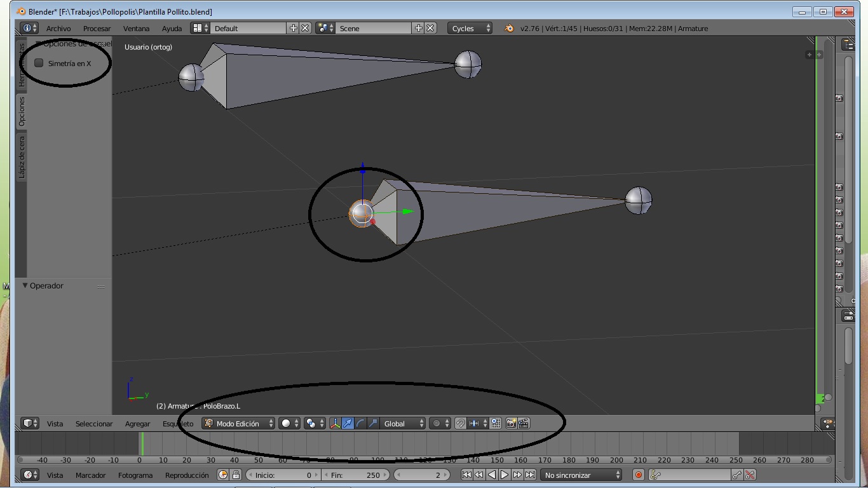Open the Cycles render engine dropdown
Viewport: 868px width, 488px height.
tap(470, 29)
